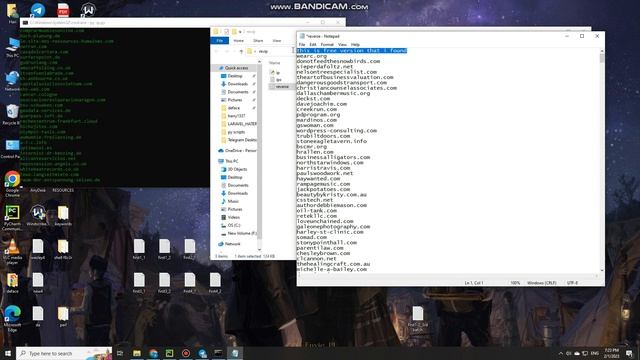This screenshot has width=640, height=360.
Task: Select LARAVEL_HATER folder in Explorer sidebar
Action: coord(239,124)
